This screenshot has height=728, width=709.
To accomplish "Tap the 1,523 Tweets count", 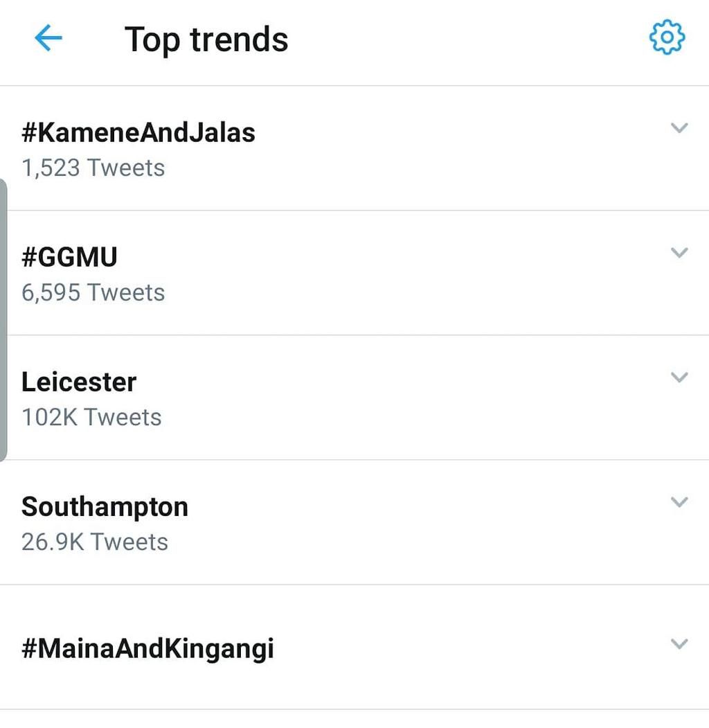I will point(93,168).
